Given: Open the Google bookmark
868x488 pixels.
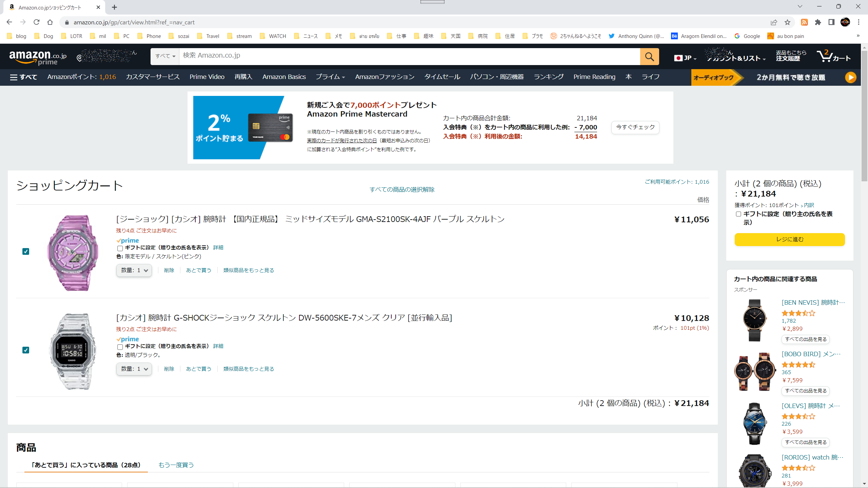Looking at the screenshot, I should 747,36.
